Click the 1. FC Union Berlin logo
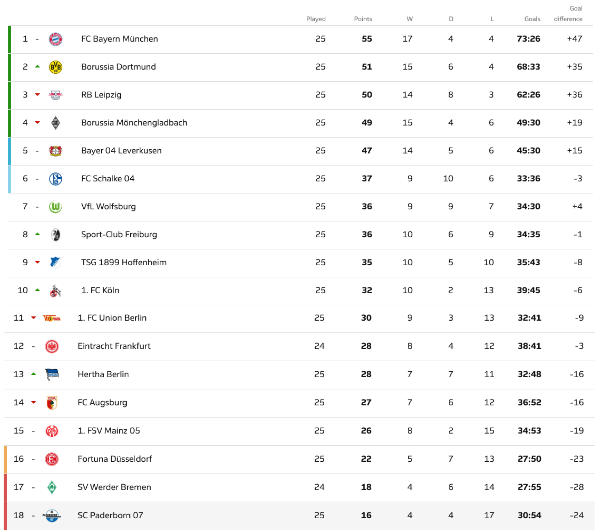Viewport: 600px width, 532px height. [52, 318]
